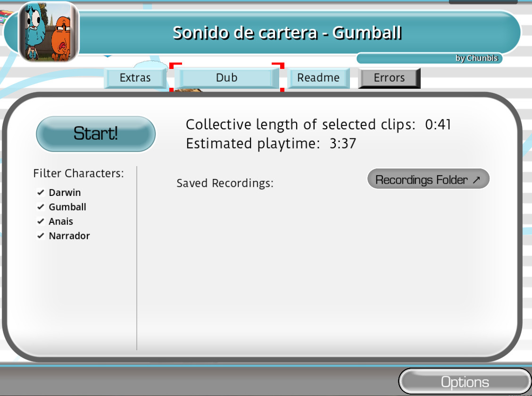Switch to the Extras tab
The width and height of the screenshot is (532, 396).
(x=135, y=78)
